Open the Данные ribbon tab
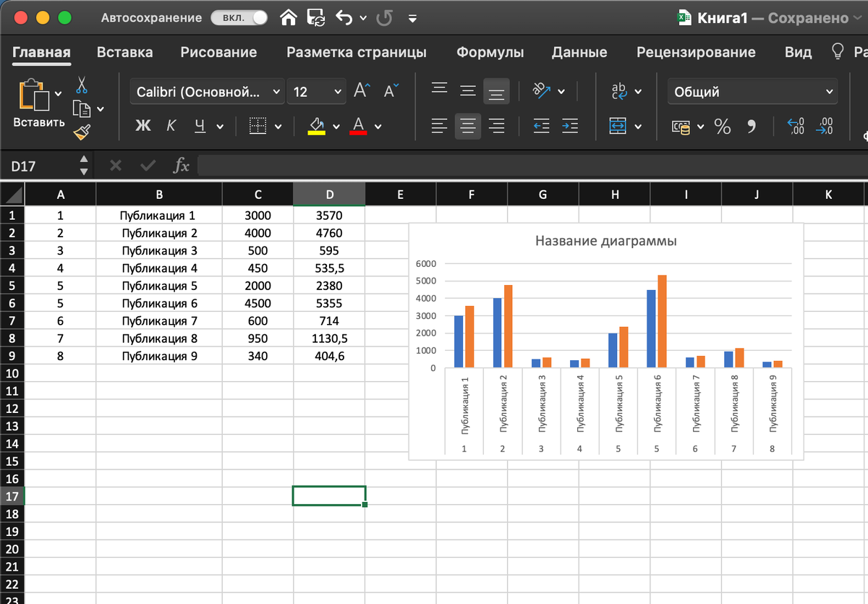The image size is (868, 604). 579,52
